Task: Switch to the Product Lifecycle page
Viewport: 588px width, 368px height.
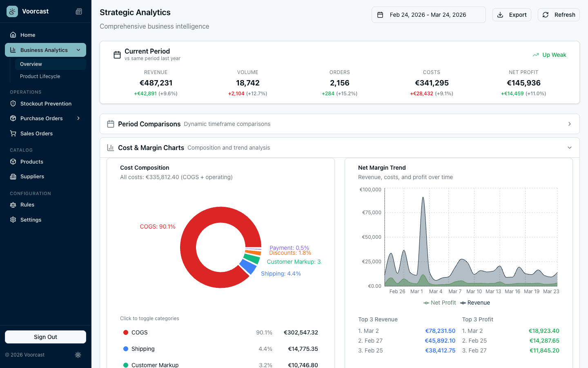Action: pos(40,76)
